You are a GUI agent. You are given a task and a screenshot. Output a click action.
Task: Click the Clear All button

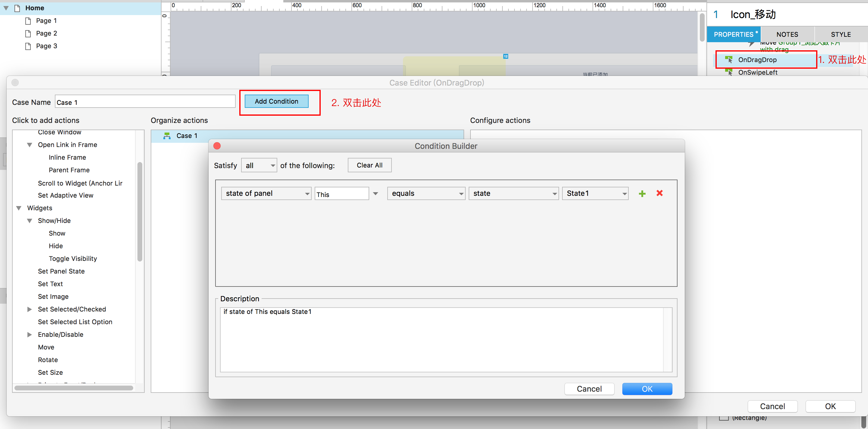coord(369,165)
